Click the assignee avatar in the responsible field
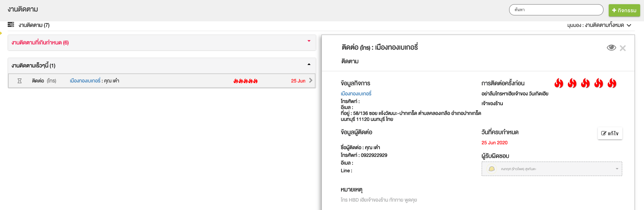Viewport: 644px width, 210px height. click(x=492, y=169)
